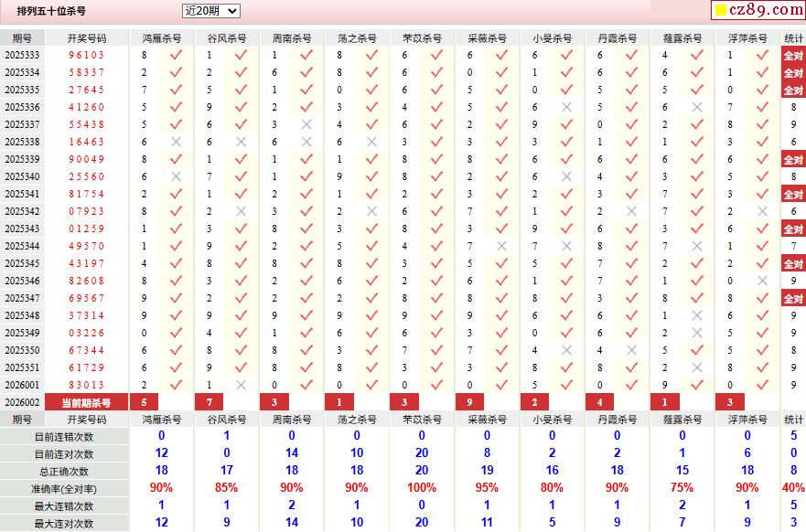Select winning number 82608
The height and width of the screenshot is (532, 806).
86,281
